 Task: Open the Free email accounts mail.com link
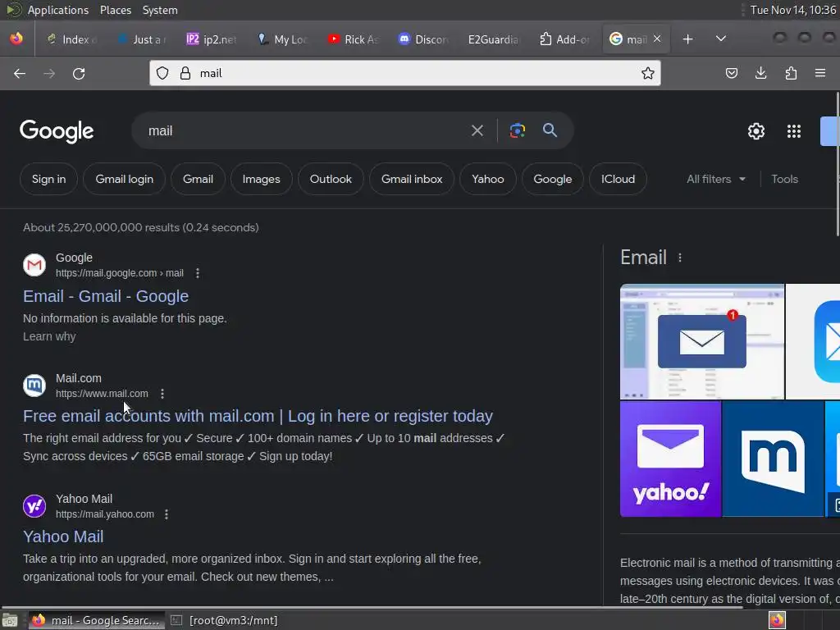click(258, 416)
